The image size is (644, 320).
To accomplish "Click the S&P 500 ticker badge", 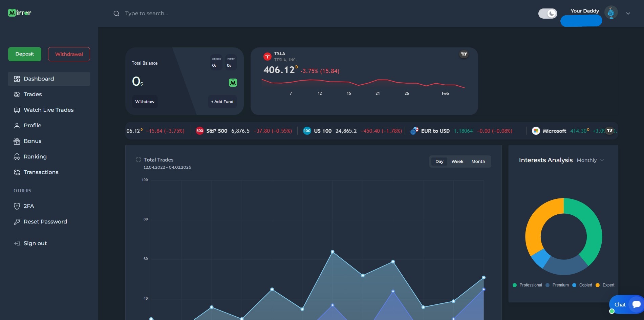I will click(x=200, y=131).
